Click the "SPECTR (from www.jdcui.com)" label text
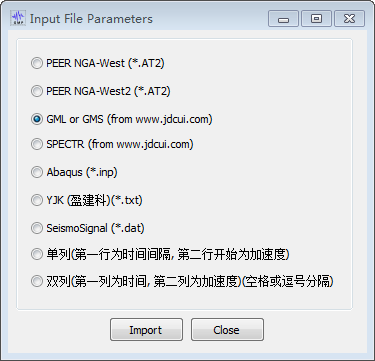Screen dimensions: 375x361 coord(120,144)
